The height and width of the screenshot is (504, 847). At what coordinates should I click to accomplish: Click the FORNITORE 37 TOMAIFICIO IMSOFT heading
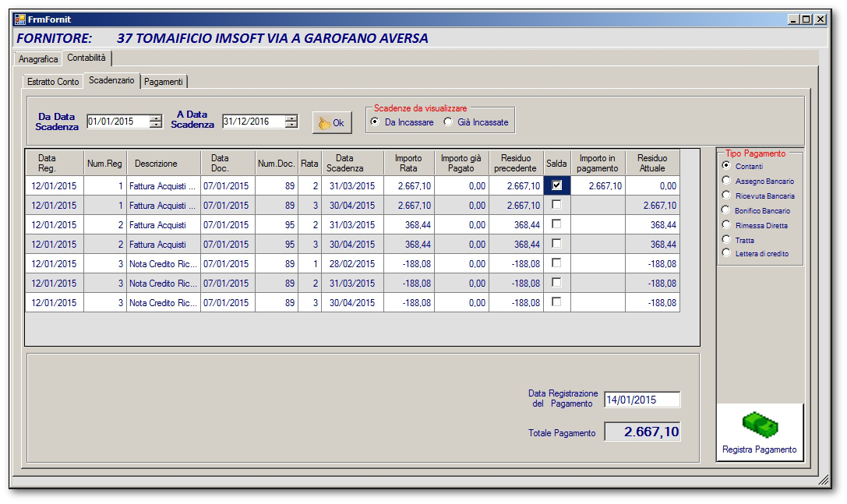(222, 38)
